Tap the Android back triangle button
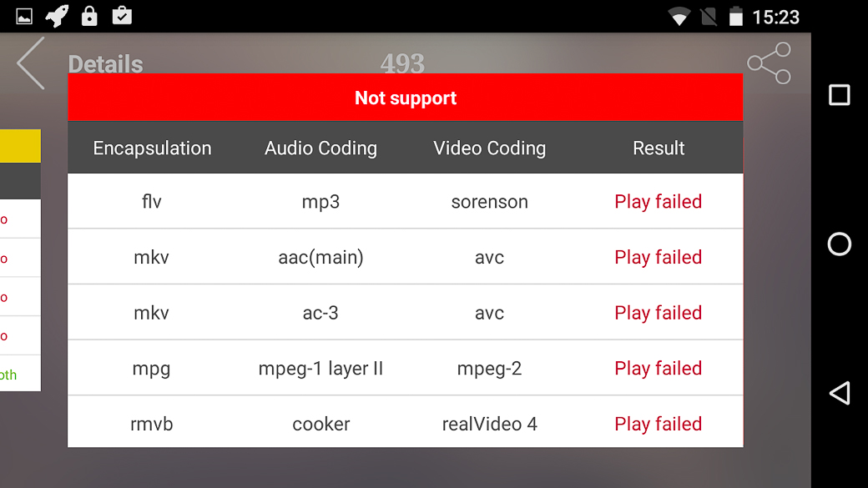Image resolution: width=868 pixels, height=488 pixels. coord(840,394)
